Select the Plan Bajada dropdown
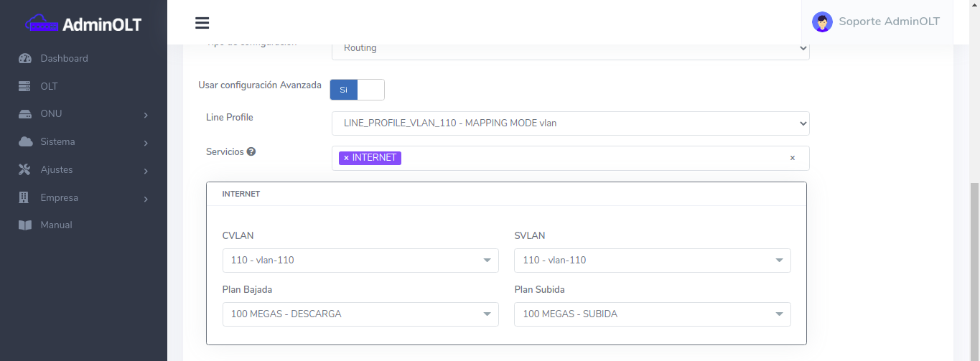Image resolution: width=980 pixels, height=361 pixels. click(360, 314)
